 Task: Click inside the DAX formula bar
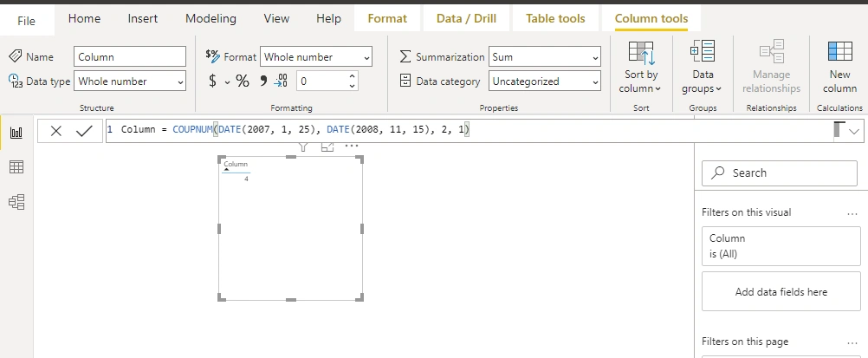pos(470,130)
